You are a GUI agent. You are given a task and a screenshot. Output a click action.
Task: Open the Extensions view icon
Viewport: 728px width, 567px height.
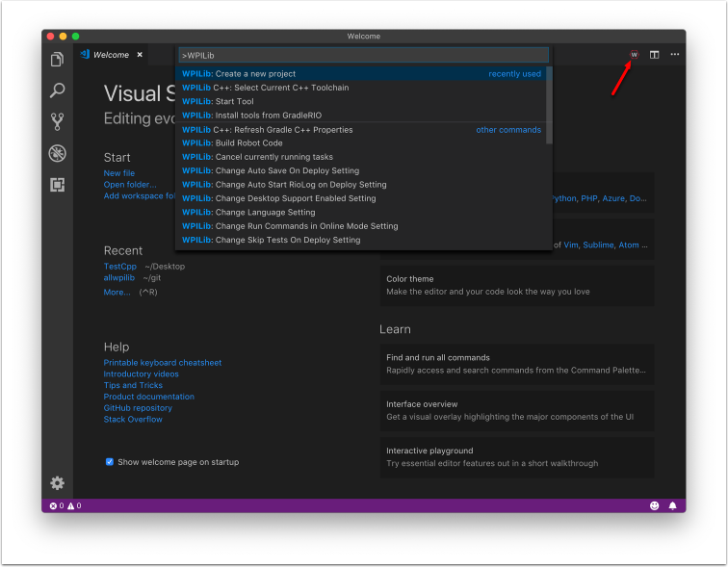coord(57,184)
